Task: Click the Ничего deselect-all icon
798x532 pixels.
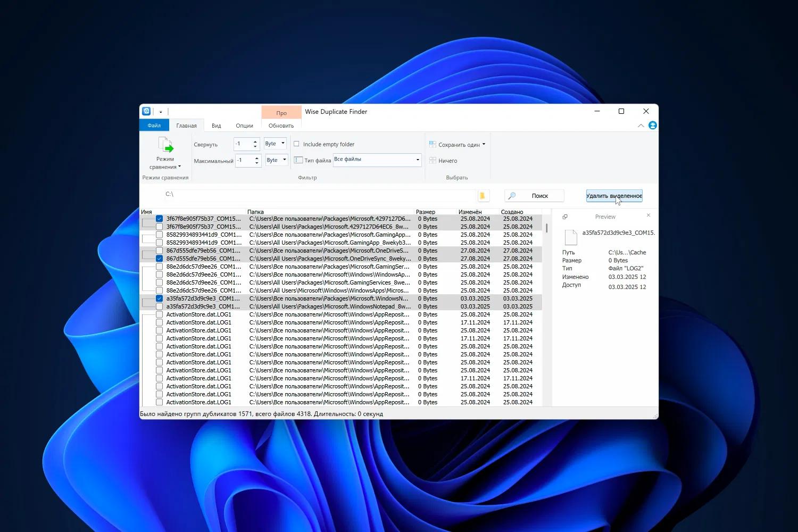Action: click(433, 160)
